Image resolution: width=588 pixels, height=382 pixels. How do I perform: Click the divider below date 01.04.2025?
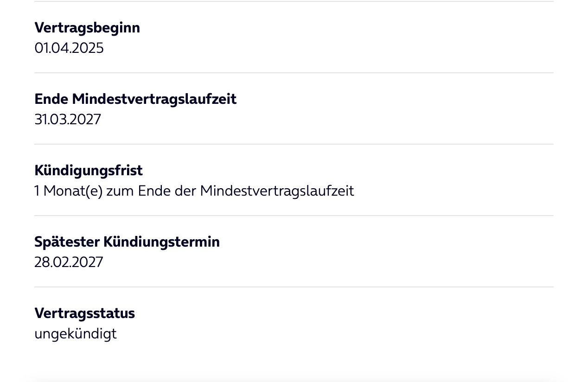point(294,73)
